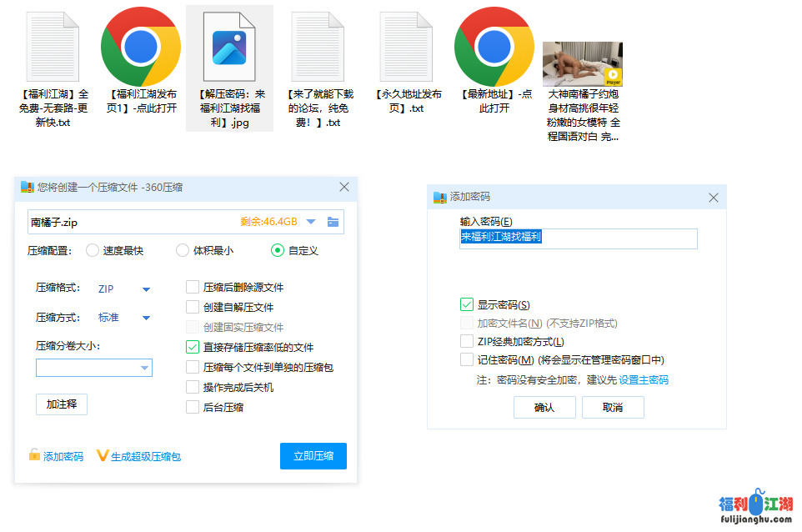Click 确认 in the 添加密码 dialog
The image size is (802, 532).
[x=544, y=408]
